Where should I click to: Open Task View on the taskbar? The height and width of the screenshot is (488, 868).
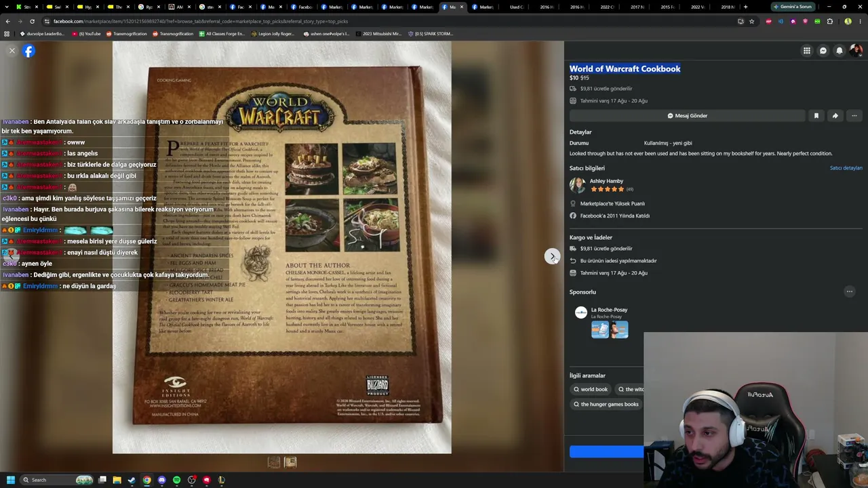[102, 480]
